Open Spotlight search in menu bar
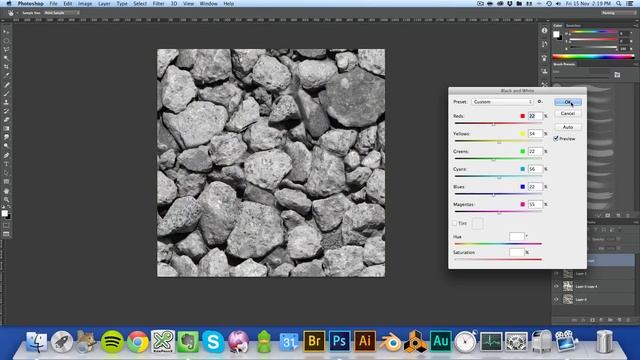 (x=619, y=4)
